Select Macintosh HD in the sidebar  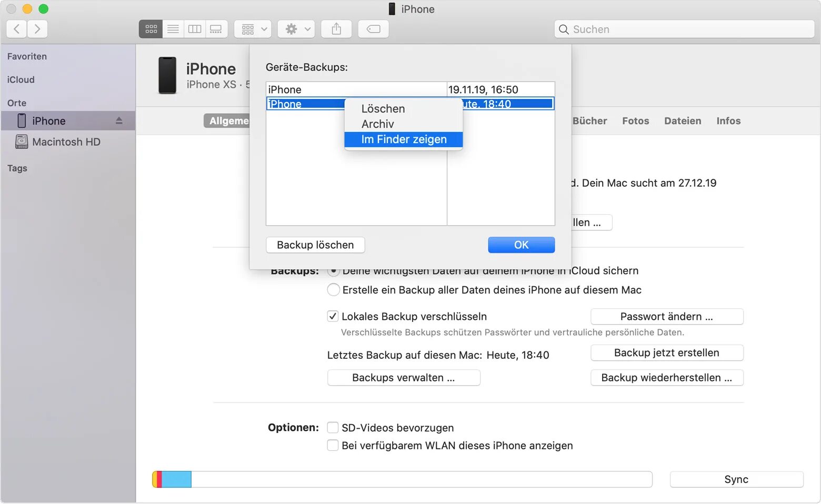click(68, 142)
